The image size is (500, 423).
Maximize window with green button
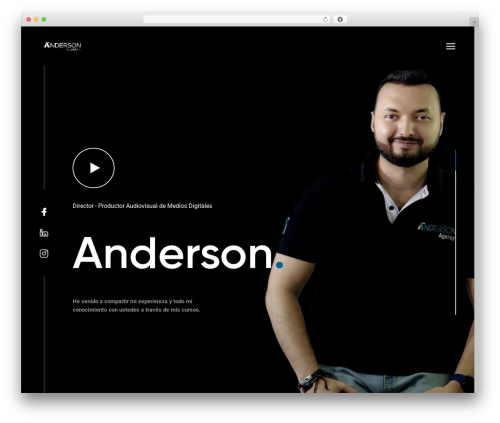tap(44, 19)
